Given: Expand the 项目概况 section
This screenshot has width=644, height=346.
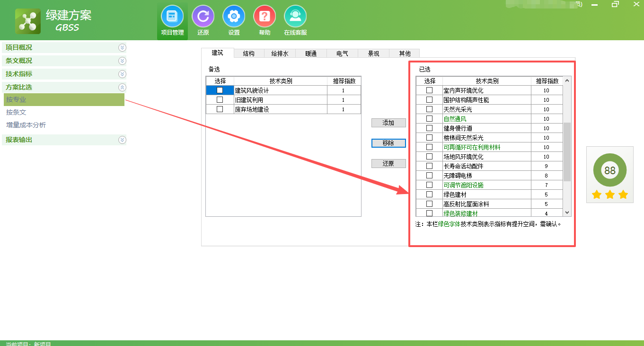Looking at the screenshot, I should point(122,47).
